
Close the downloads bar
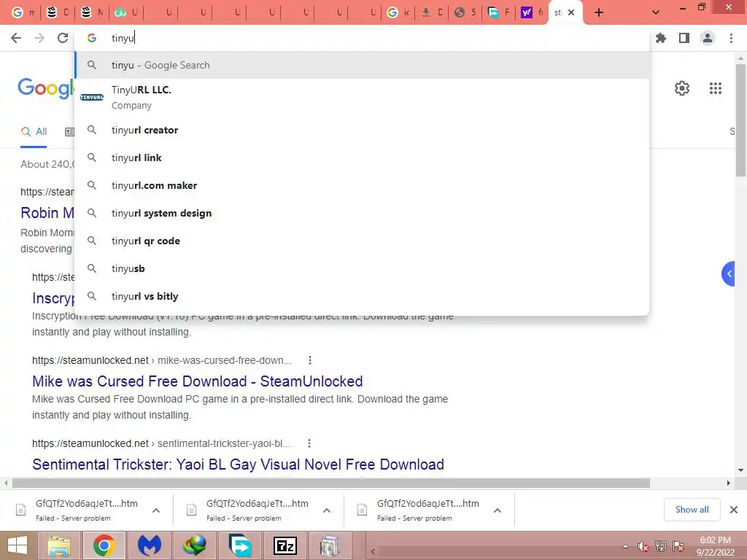click(x=734, y=510)
